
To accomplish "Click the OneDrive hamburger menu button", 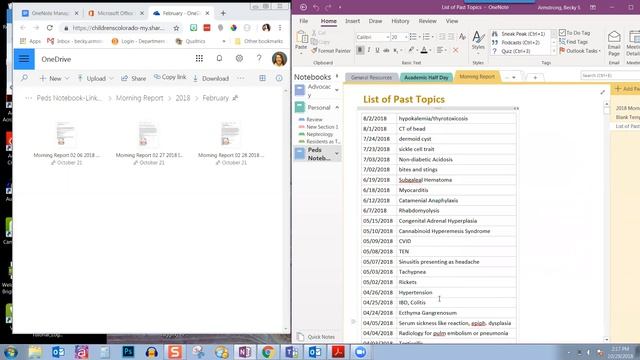I will 24,59.
